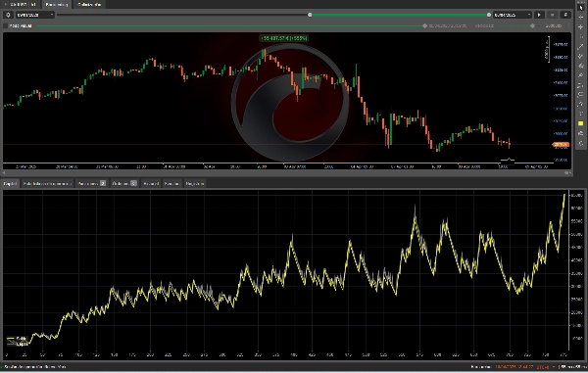Image resolution: width=588 pixels, height=373 pixels.
Task: Select the rectangle shape drawing tool
Action: click(581, 94)
